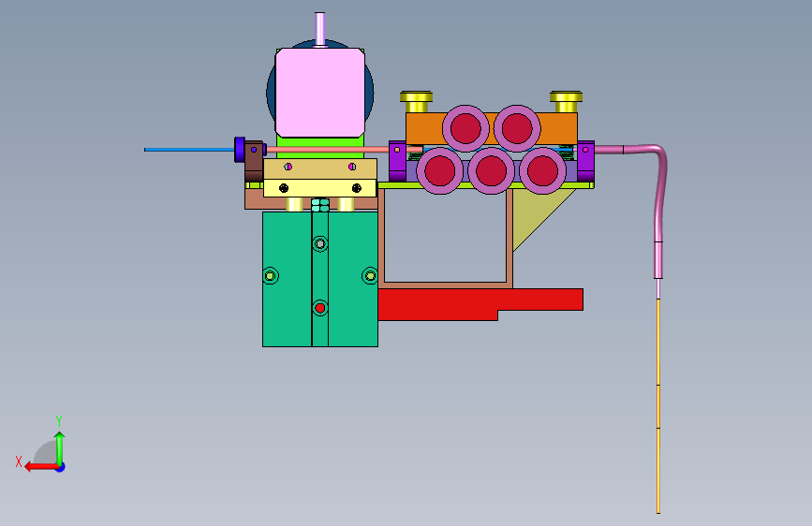This screenshot has height=526, width=812.
Task: Click red bolt on cylinder center strip
Action: 320,308
